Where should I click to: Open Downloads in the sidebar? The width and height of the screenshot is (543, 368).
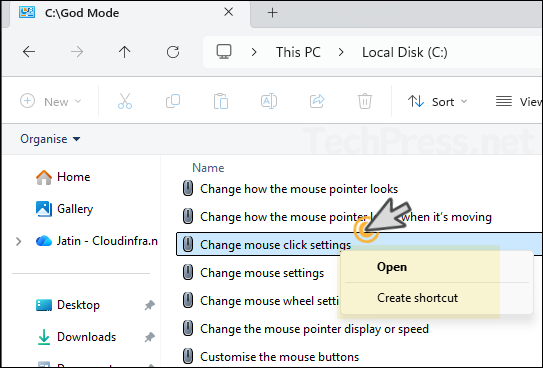point(76,336)
